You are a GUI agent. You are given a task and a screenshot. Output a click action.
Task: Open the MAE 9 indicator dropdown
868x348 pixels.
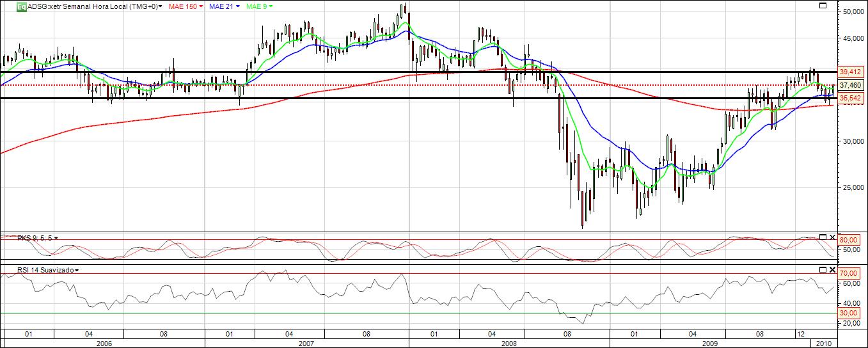coord(271,6)
